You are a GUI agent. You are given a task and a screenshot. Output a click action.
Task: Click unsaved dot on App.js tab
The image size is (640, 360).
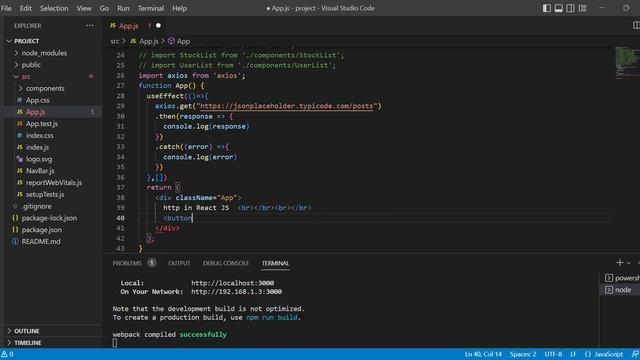[158, 26]
